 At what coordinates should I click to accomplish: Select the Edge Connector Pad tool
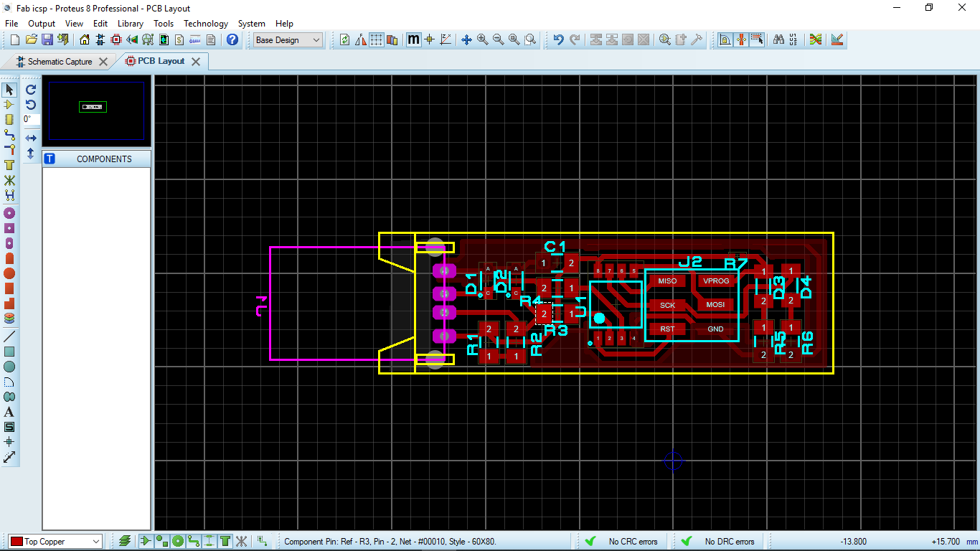9,258
